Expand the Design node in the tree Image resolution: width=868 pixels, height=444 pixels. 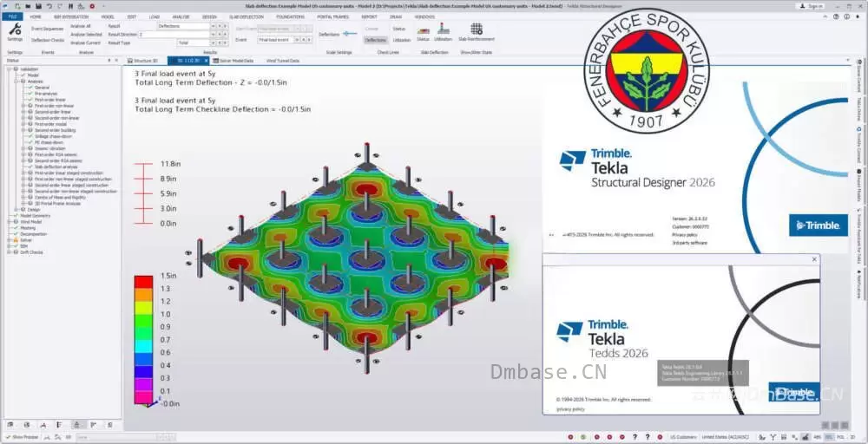[16, 210]
